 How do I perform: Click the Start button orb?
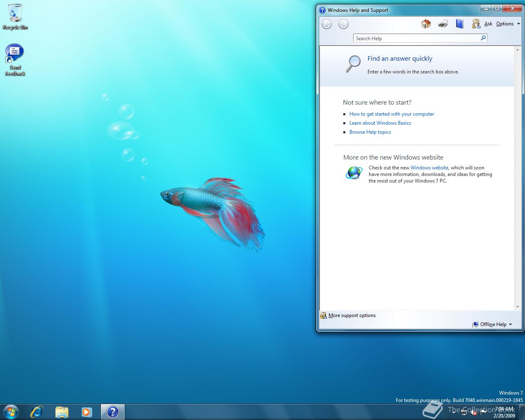pyautogui.click(x=11, y=411)
